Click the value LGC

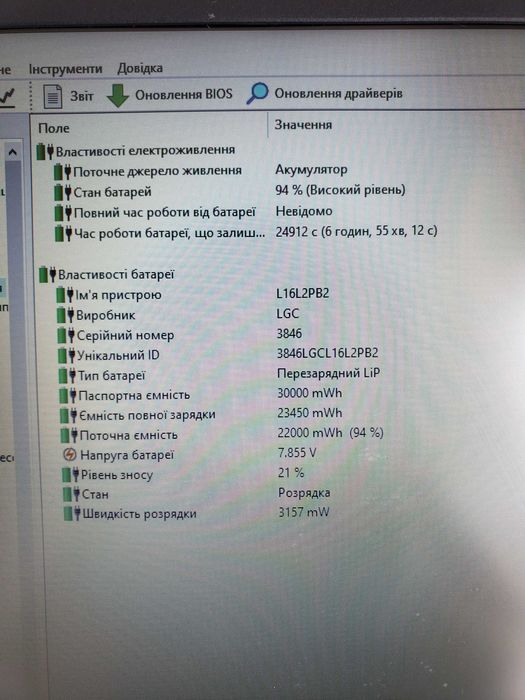pos(288,314)
